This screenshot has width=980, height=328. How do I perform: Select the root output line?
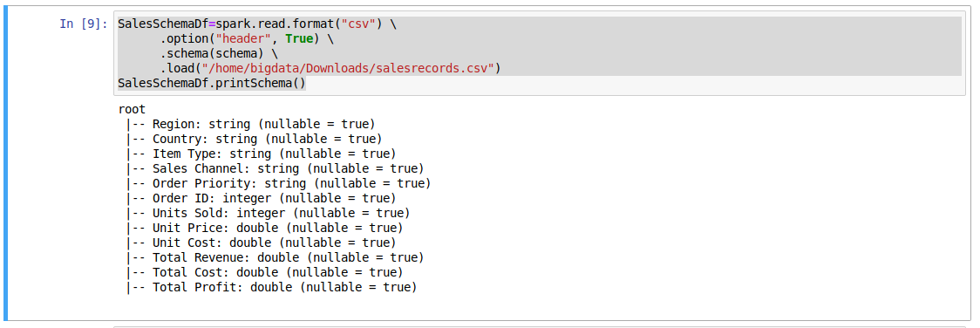tap(132, 109)
